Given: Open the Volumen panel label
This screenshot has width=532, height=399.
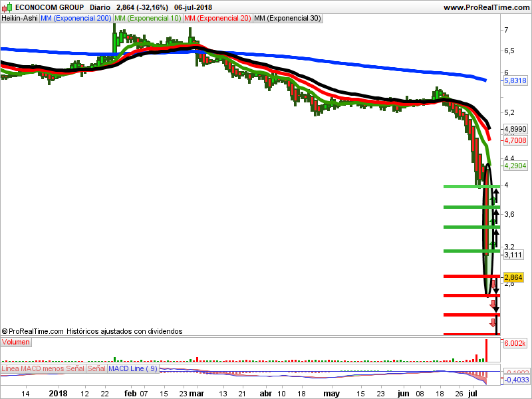Looking at the screenshot, I should 15,342.
